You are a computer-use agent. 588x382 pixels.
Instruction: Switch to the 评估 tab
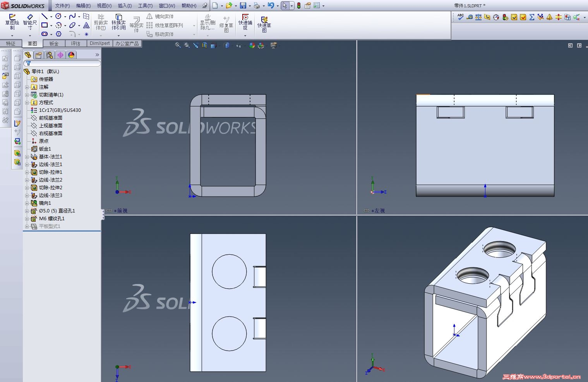(x=75, y=43)
